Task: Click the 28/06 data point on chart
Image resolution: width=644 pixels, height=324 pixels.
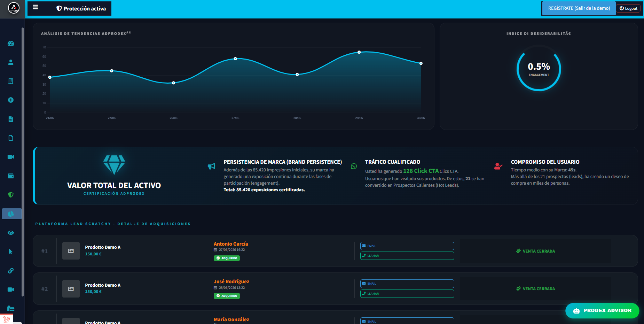Action: [297, 75]
